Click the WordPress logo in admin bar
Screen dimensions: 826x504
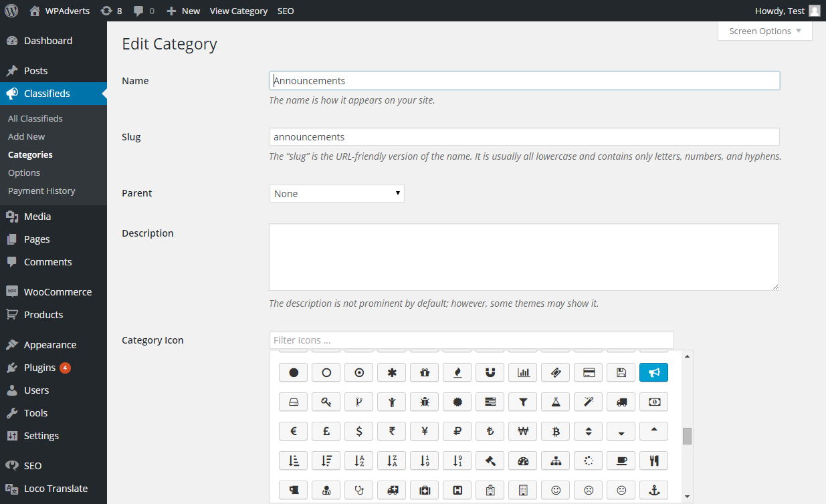(x=11, y=11)
